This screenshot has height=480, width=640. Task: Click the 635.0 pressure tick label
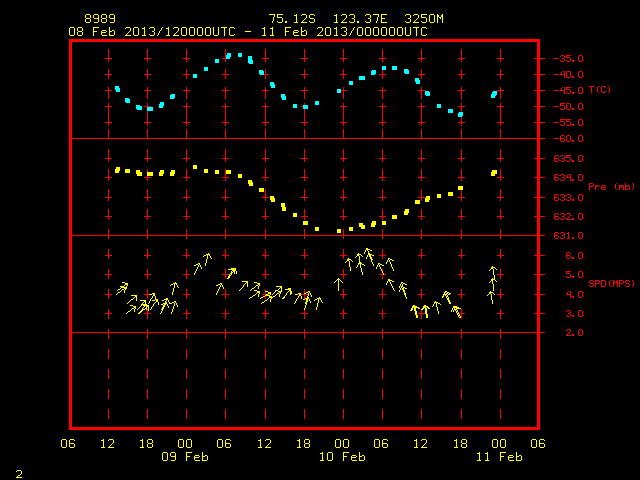pyautogui.click(x=569, y=158)
